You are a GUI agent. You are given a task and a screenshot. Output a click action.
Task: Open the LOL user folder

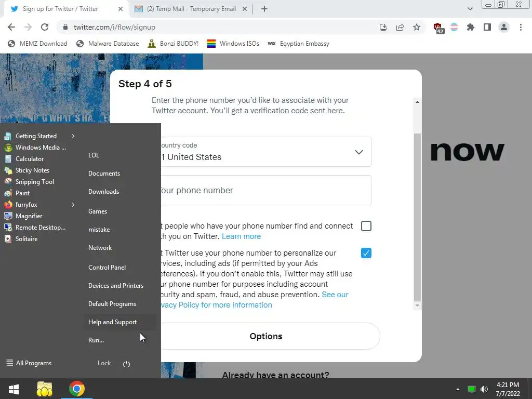pyautogui.click(x=94, y=155)
